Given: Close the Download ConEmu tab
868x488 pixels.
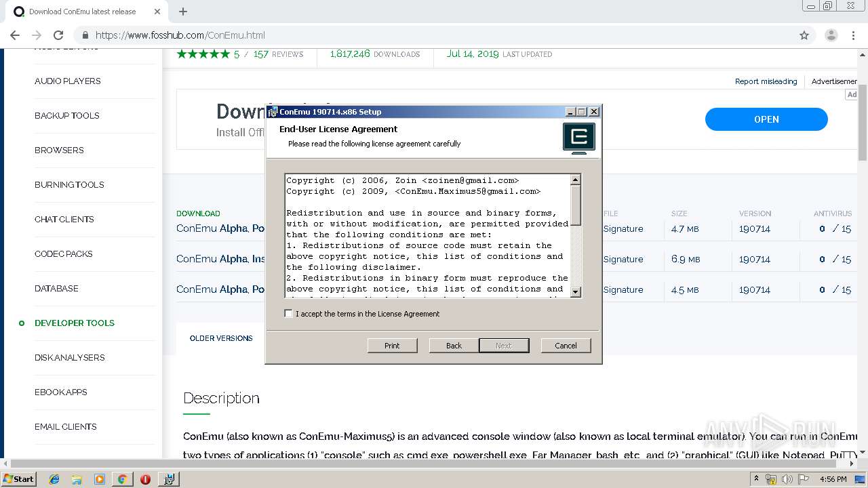Looking at the screenshot, I should (x=157, y=12).
